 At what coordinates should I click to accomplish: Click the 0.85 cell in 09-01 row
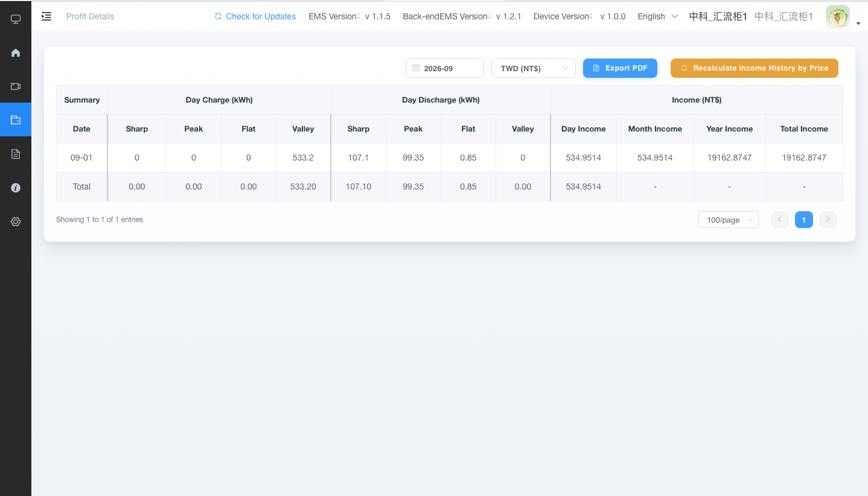(468, 157)
